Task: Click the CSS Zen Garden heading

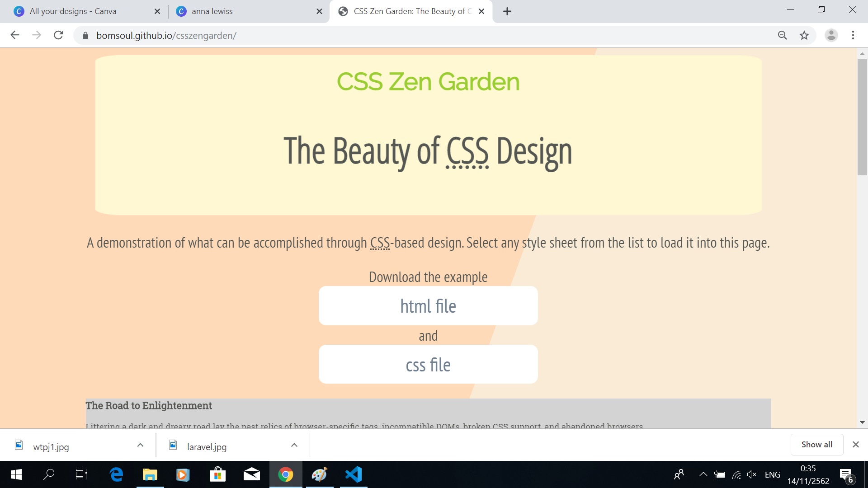Action: [x=428, y=82]
